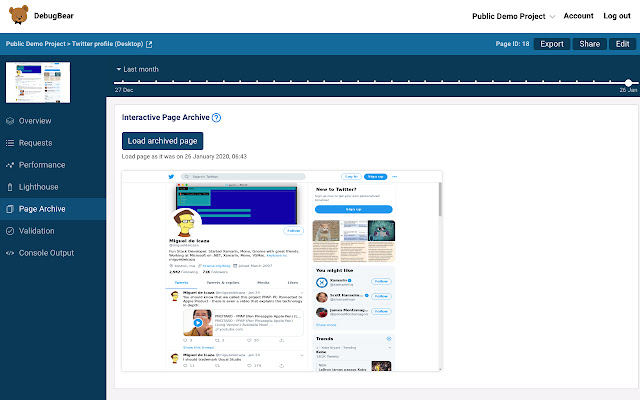640x400 pixels.
Task: Click the Requests list icon
Action: point(10,143)
